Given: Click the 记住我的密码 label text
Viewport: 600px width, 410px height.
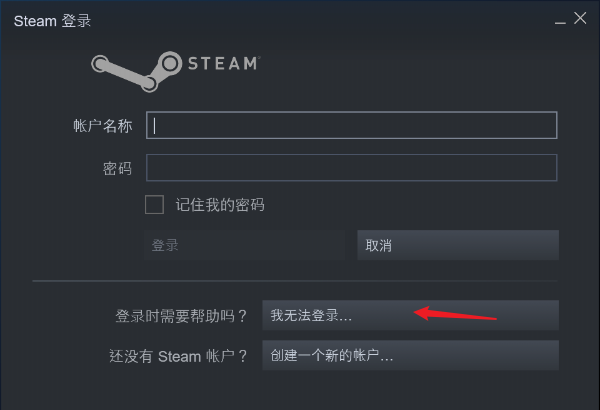Looking at the screenshot, I should tap(220, 205).
